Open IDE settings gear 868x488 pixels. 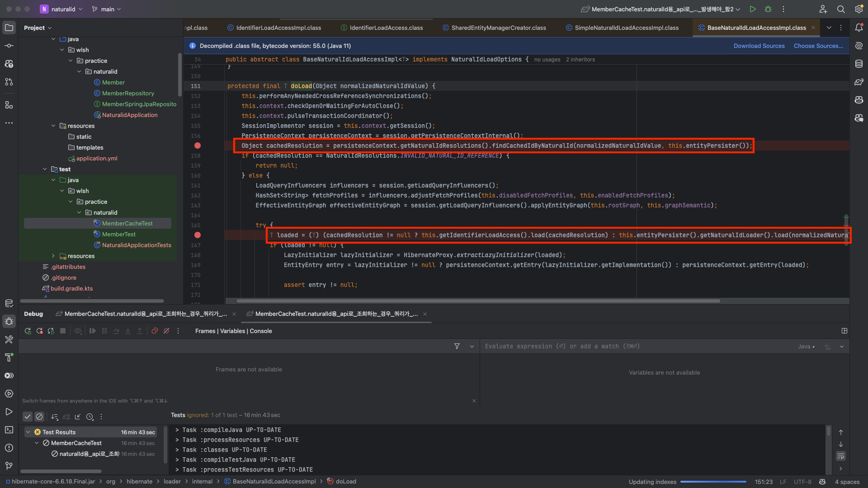pos(859,9)
